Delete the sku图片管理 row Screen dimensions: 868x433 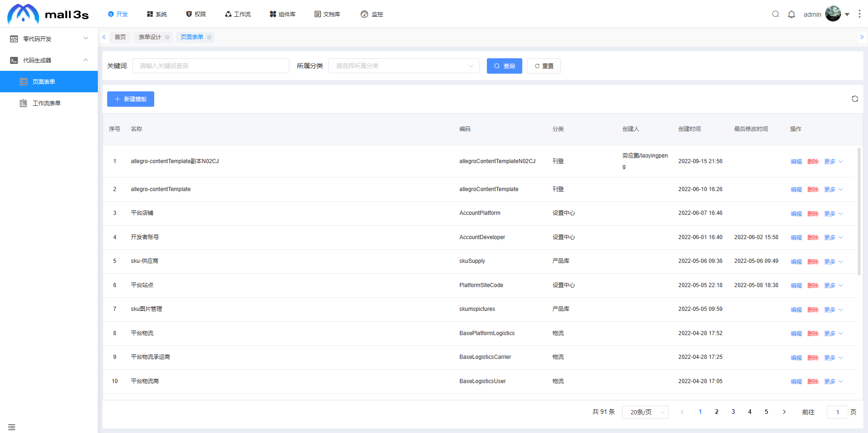pos(813,310)
